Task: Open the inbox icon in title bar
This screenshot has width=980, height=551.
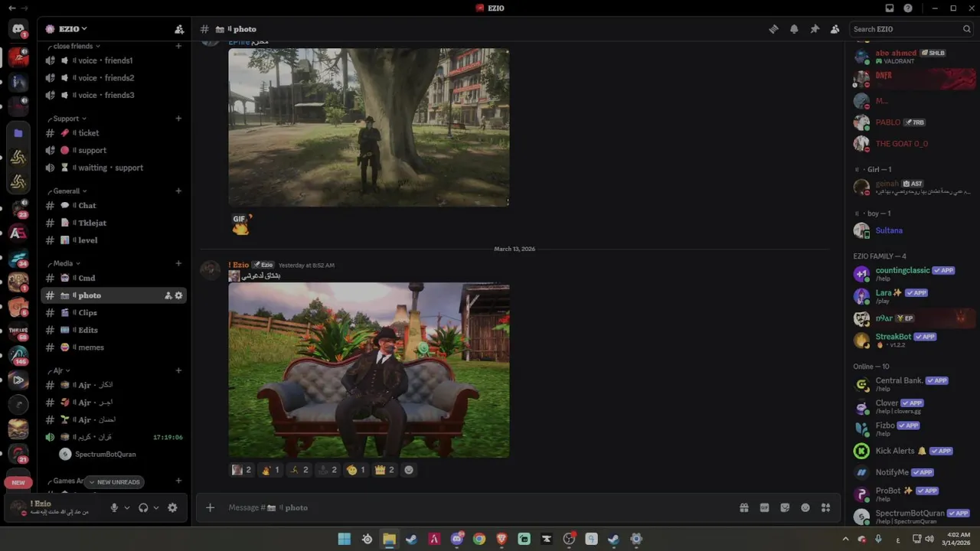Action: click(x=889, y=8)
